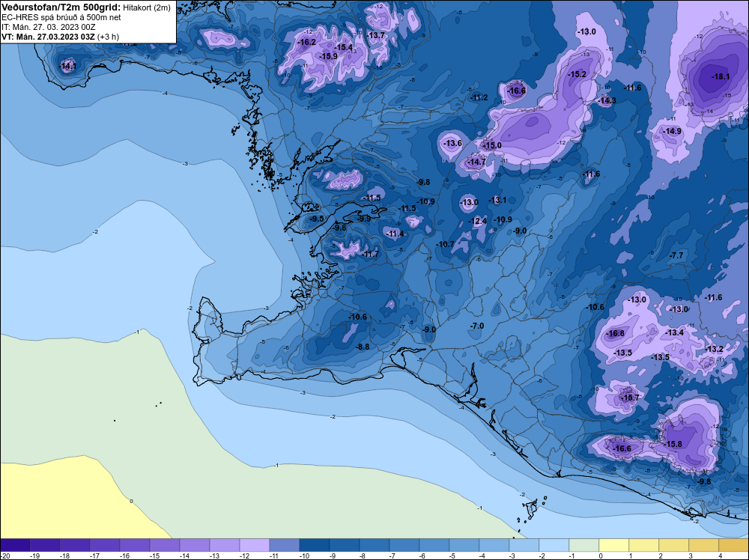749x560 pixels.
Task: Click the -14.9 temperature label
Action: pos(673,131)
